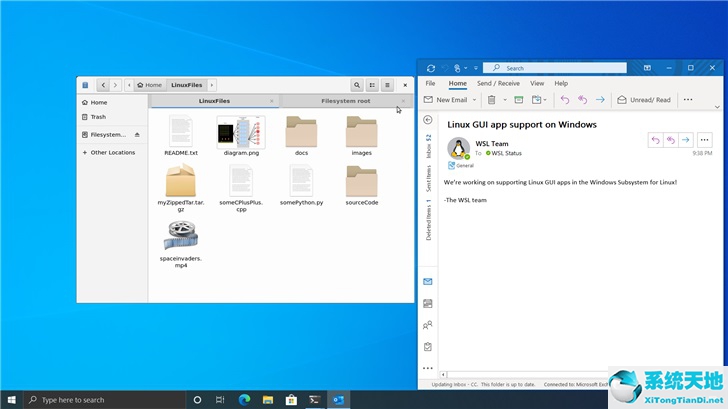
Task: Click Touch/Mouse mode icon in Outlook
Action: tap(457, 68)
